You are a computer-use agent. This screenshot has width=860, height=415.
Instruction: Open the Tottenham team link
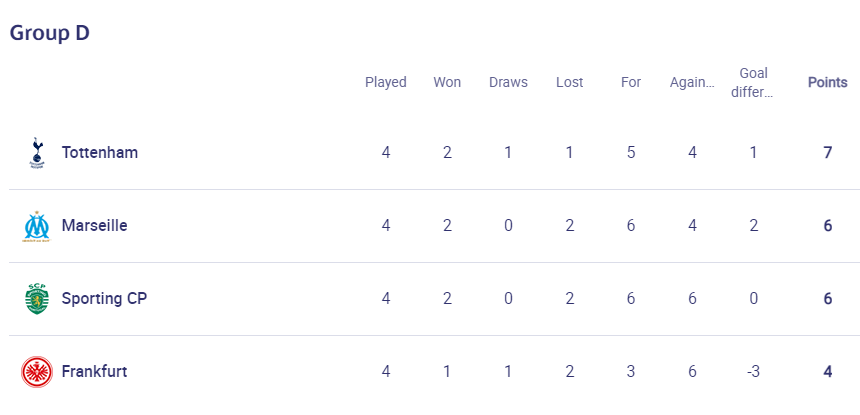tap(99, 152)
